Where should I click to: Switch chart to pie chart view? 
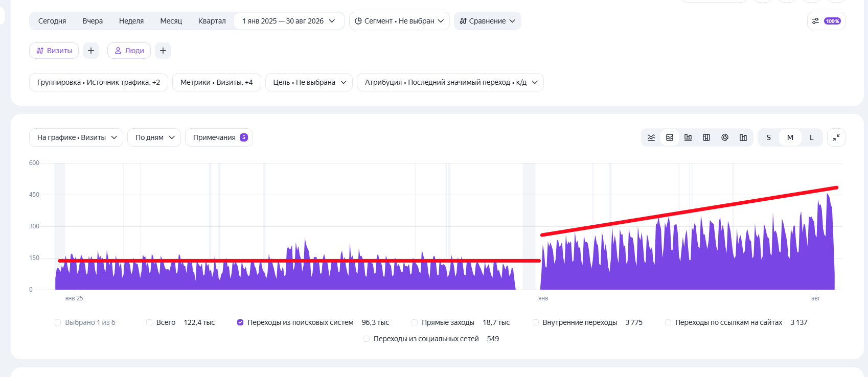[725, 137]
